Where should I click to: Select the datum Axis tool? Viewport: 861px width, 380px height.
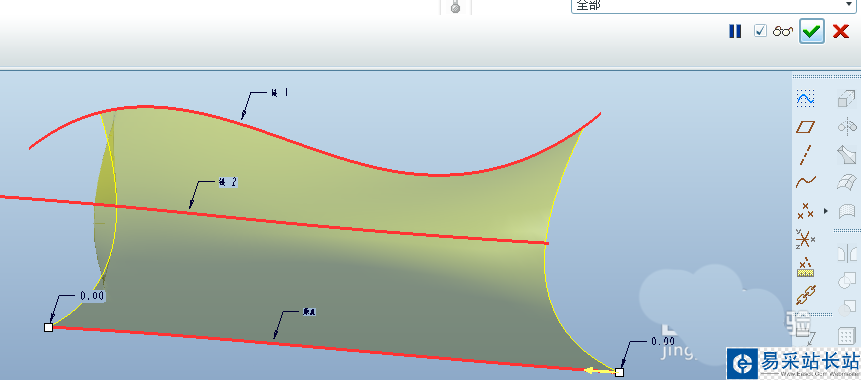806,155
